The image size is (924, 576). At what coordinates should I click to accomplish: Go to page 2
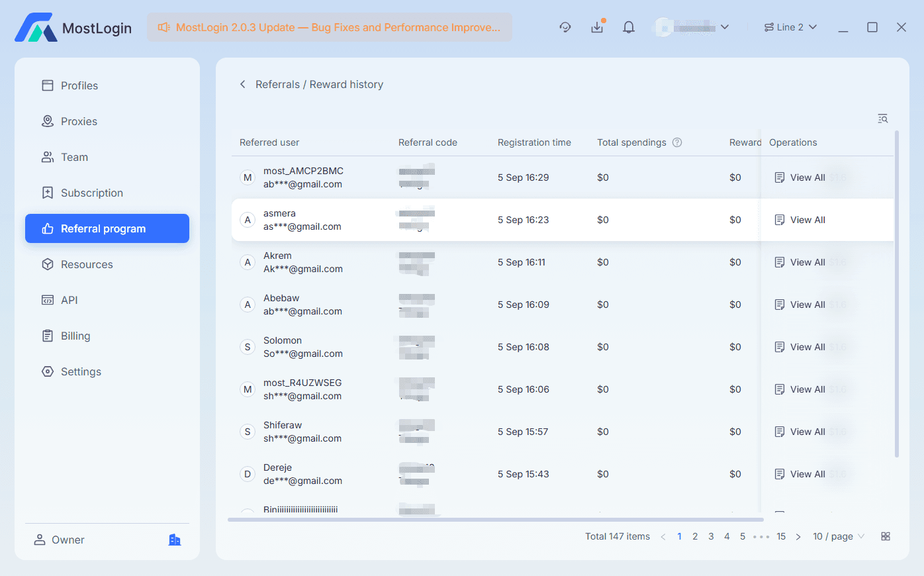point(695,536)
